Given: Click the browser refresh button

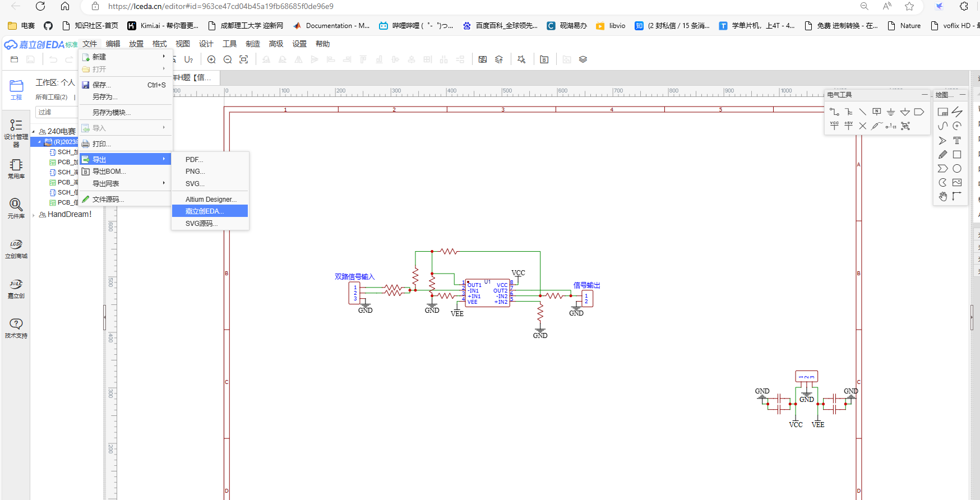Looking at the screenshot, I should (x=40, y=6).
